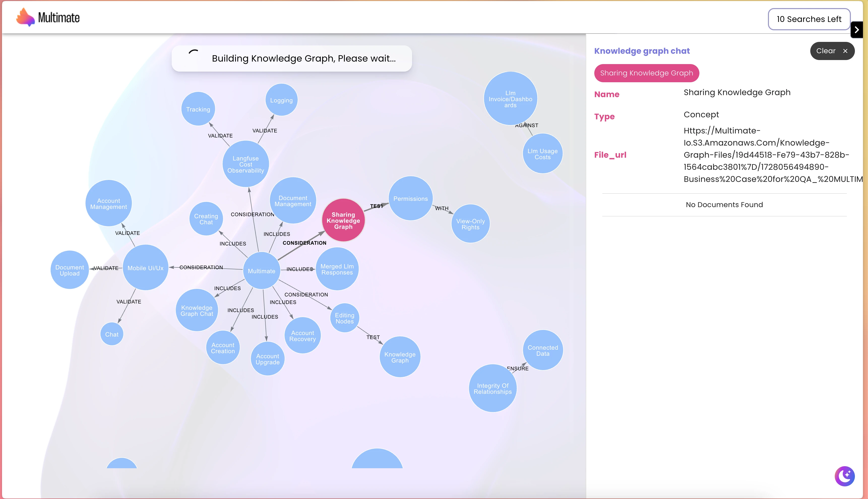The height and width of the screenshot is (499, 868).
Task: Select the Knowledge Graph Chat node
Action: tap(197, 311)
